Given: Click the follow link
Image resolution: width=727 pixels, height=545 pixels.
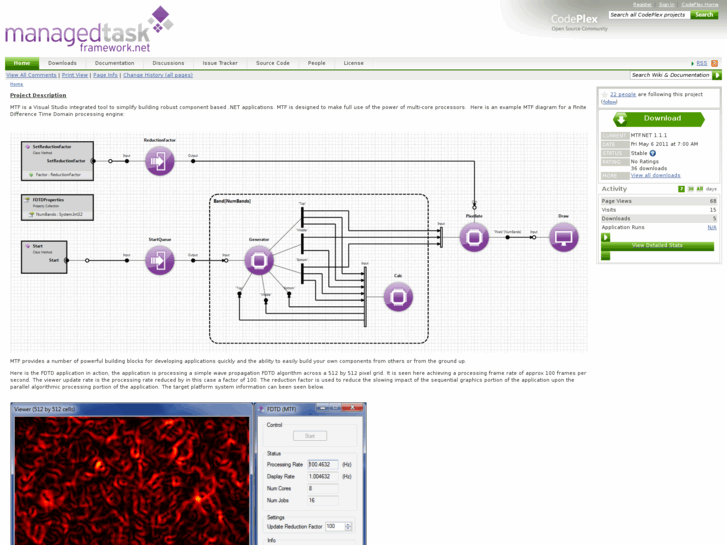Looking at the screenshot, I should coord(610,102).
